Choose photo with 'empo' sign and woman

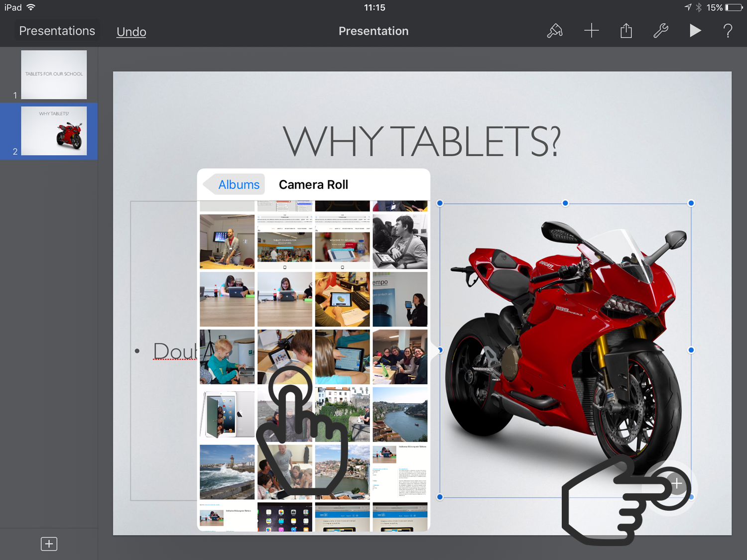pos(400,299)
